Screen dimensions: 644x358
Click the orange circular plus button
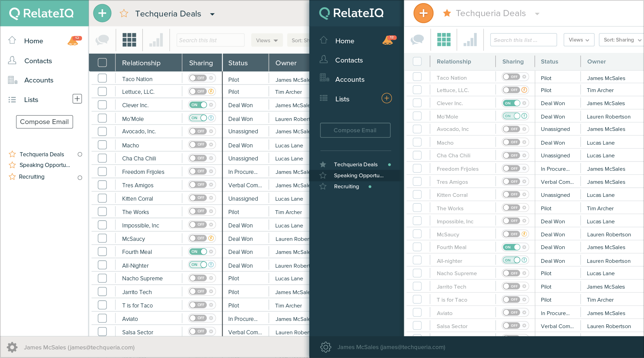(x=423, y=13)
